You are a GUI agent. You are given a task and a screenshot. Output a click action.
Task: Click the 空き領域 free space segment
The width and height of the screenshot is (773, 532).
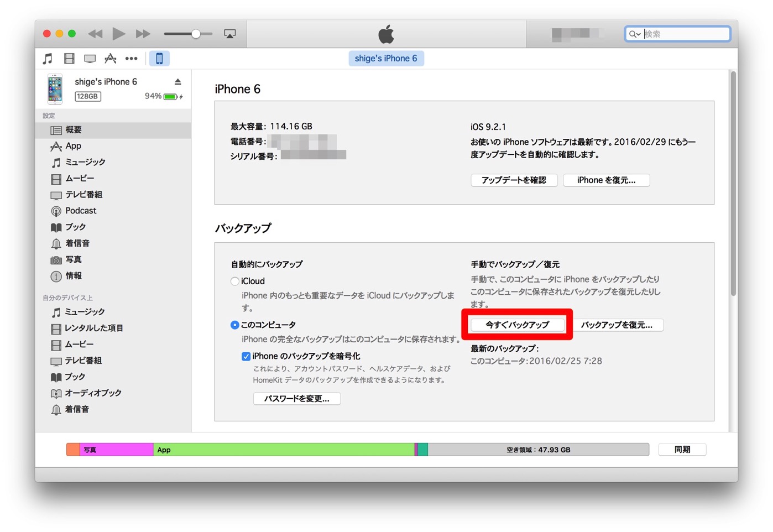[x=539, y=450]
